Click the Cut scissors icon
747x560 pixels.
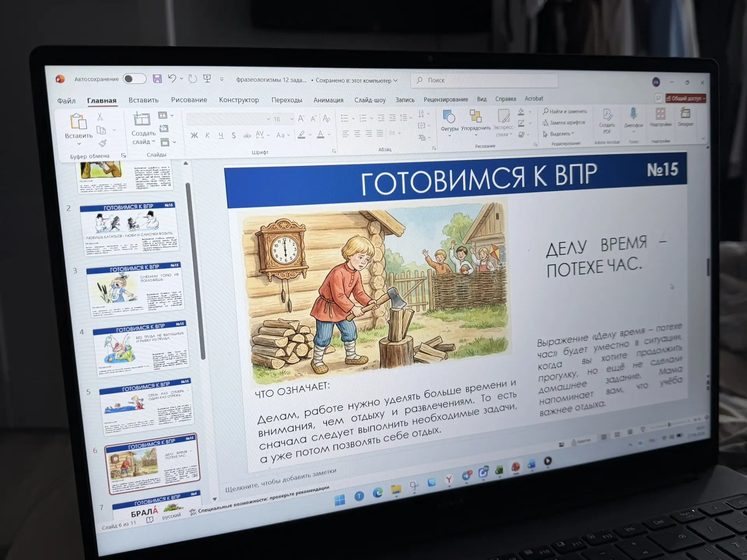click(x=100, y=116)
